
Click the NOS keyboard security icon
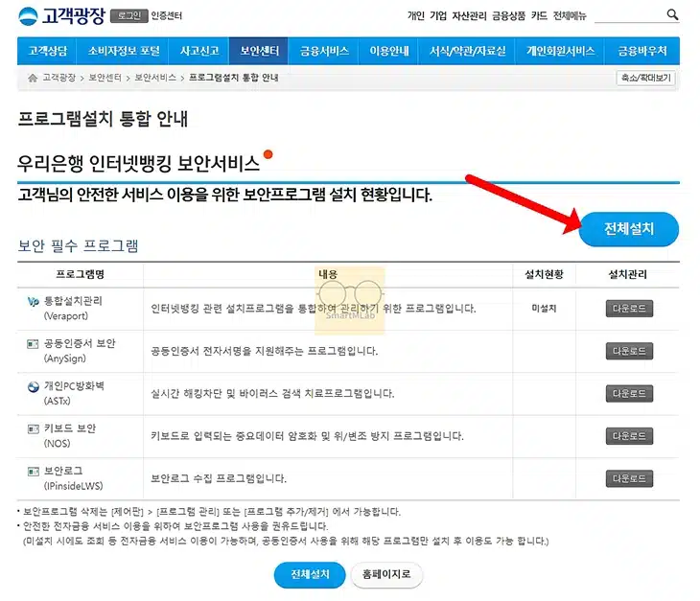click(x=33, y=429)
